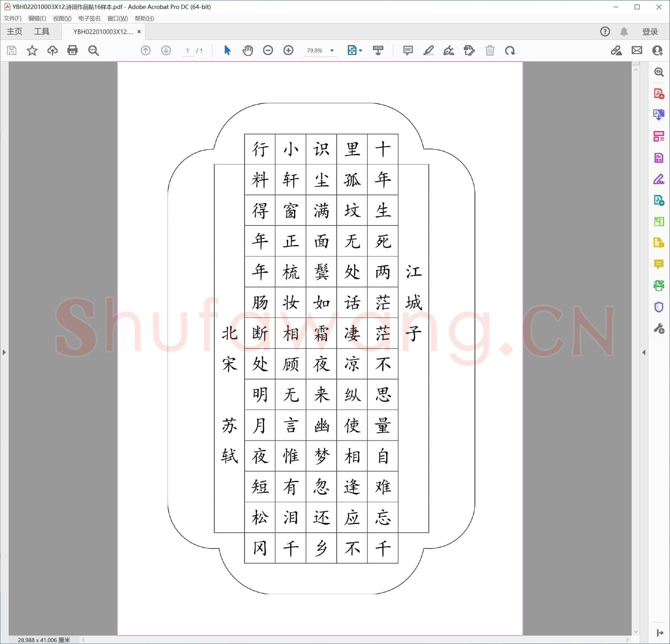Share with others person icon
670x644 pixels.
(x=657, y=50)
